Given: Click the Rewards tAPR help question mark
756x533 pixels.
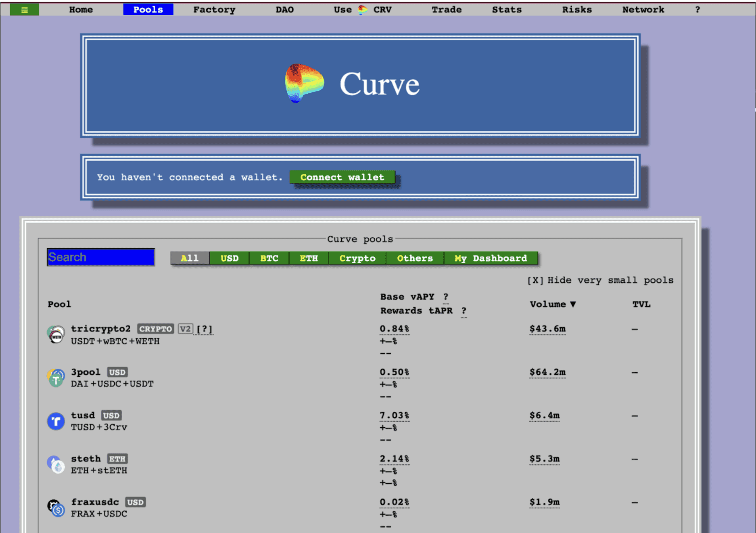Looking at the screenshot, I should (464, 311).
